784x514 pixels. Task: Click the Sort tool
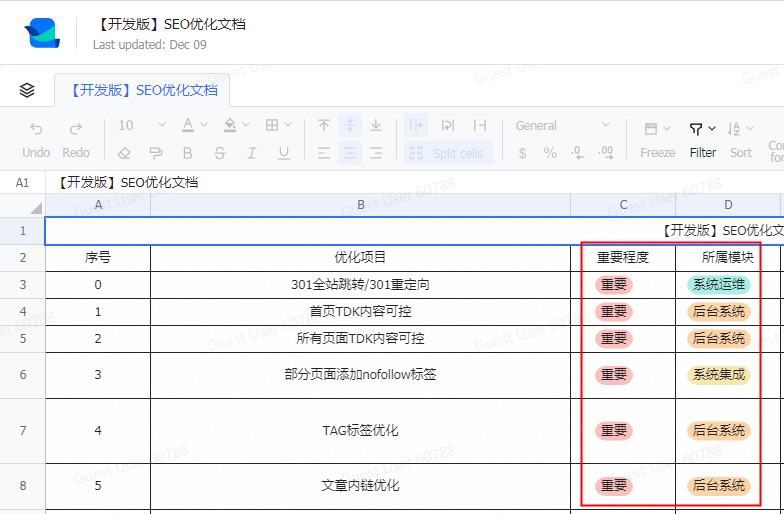pos(741,139)
